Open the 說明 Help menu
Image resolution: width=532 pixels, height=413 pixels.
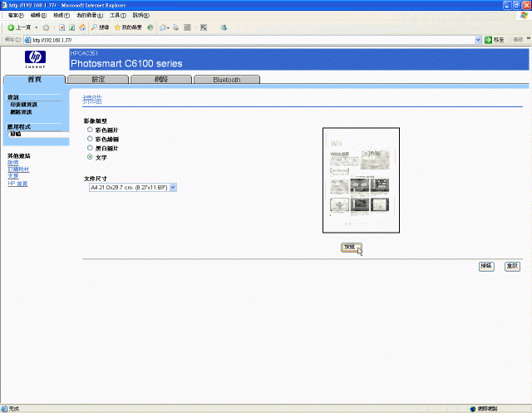140,15
